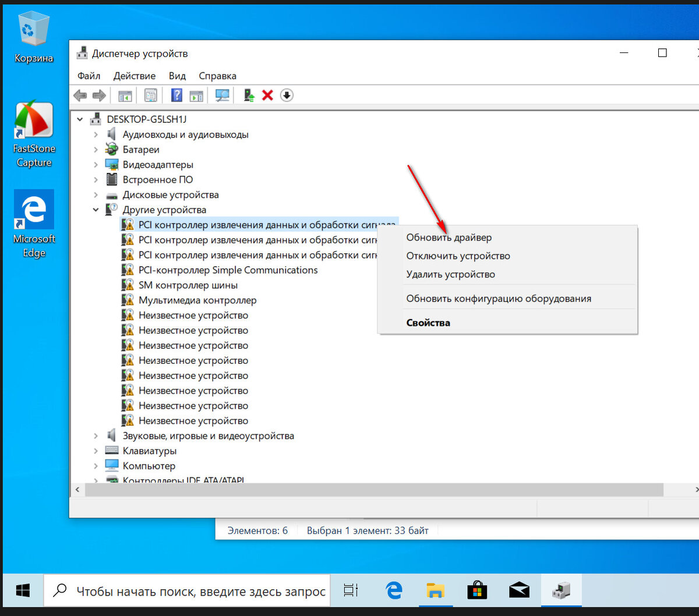The width and height of the screenshot is (699, 616).
Task: Click 'Элементов: 6' in background window status bar
Action: [257, 530]
